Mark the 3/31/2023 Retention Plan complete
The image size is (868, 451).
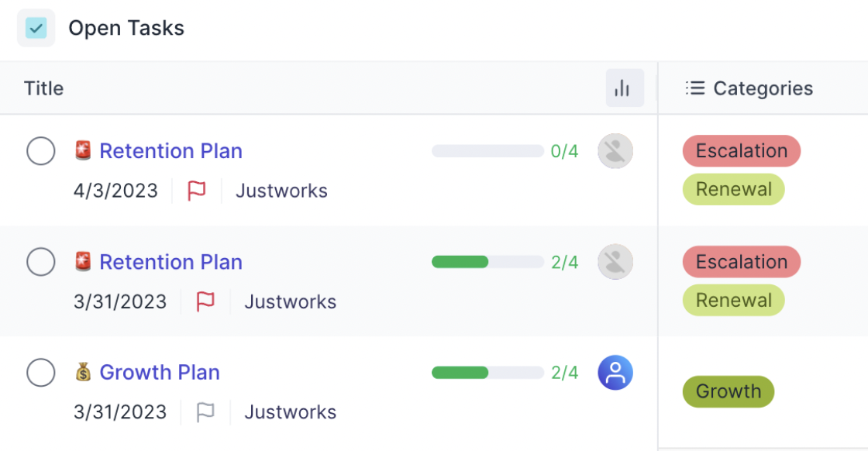(41, 262)
